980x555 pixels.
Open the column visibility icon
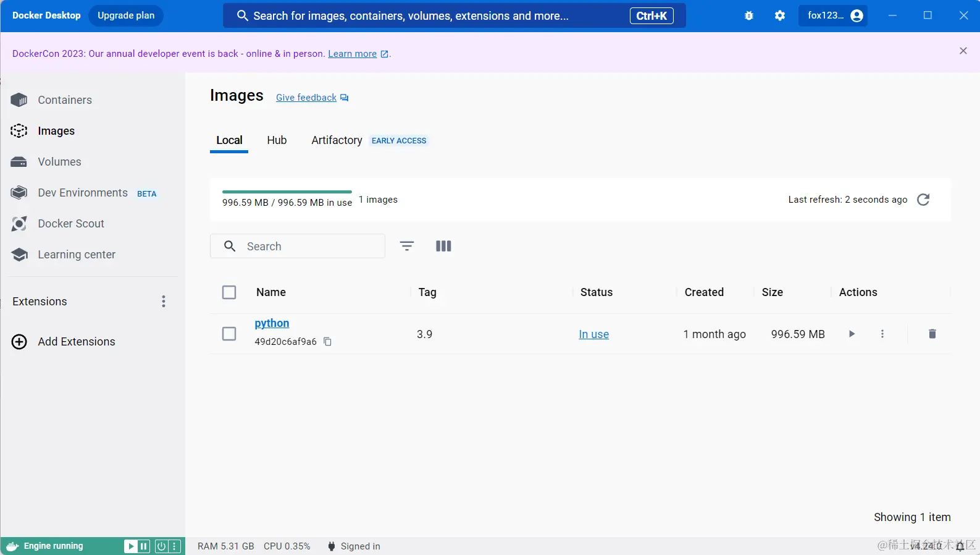point(443,246)
